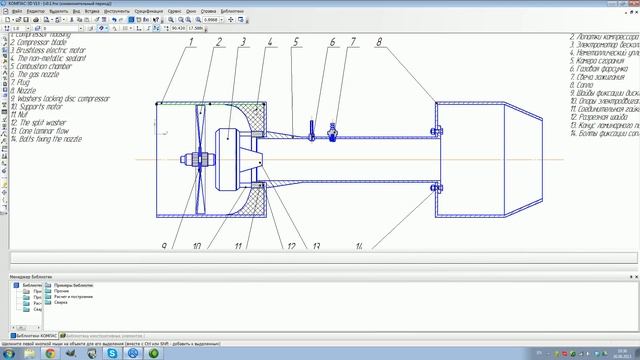Click the Variables toolbar icon

point(138,20)
